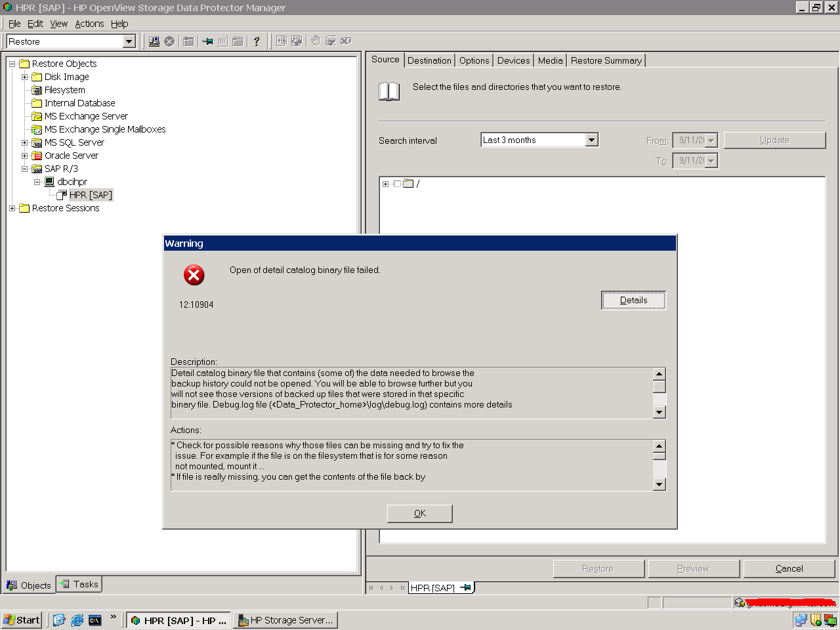Click the show desktop quick launch icon
This screenshot has width=840, height=630.
59,620
